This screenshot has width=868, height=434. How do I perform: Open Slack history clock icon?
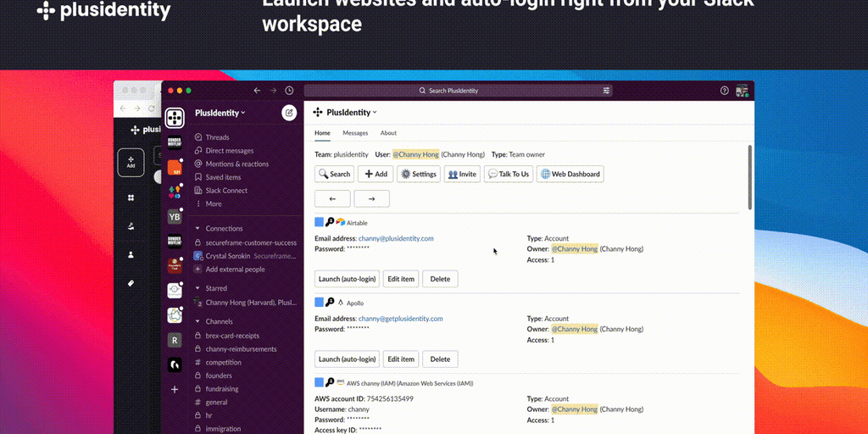(x=289, y=91)
